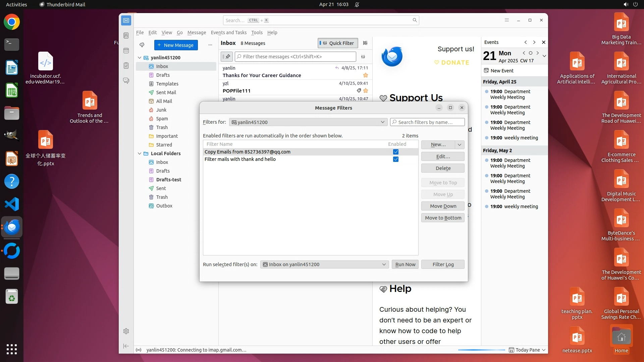Open message list display options icon
The width and height of the screenshot is (644, 362).
point(365,43)
